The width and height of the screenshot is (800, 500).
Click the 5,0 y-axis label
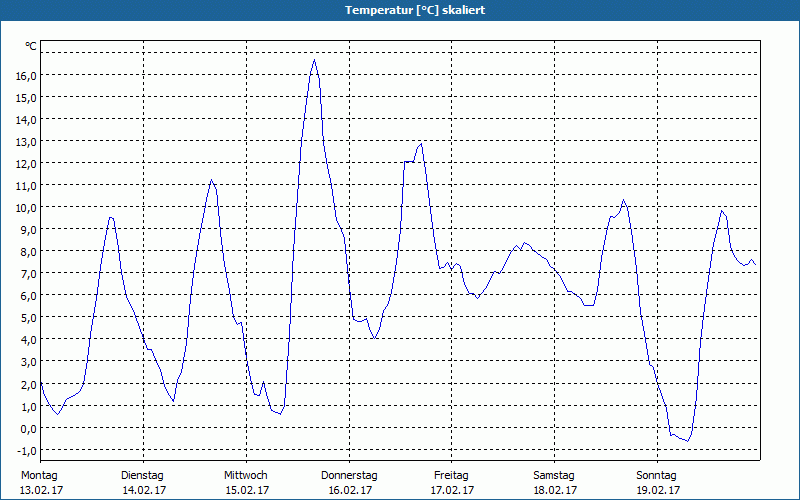click(x=29, y=317)
